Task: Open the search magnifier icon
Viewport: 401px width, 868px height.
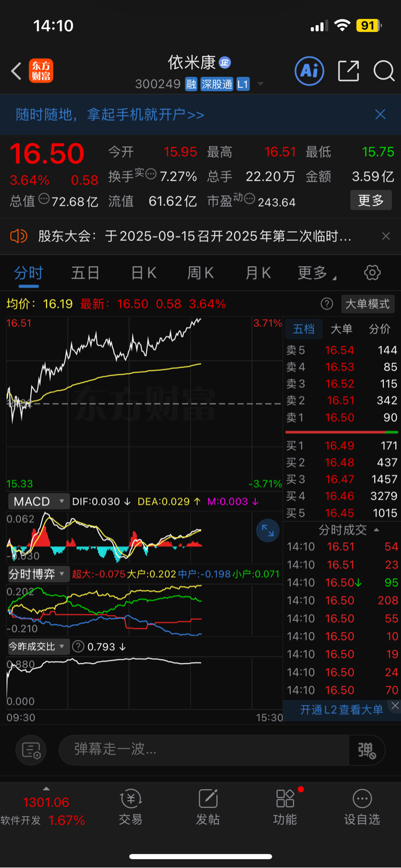Action: [x=384, y=71]
